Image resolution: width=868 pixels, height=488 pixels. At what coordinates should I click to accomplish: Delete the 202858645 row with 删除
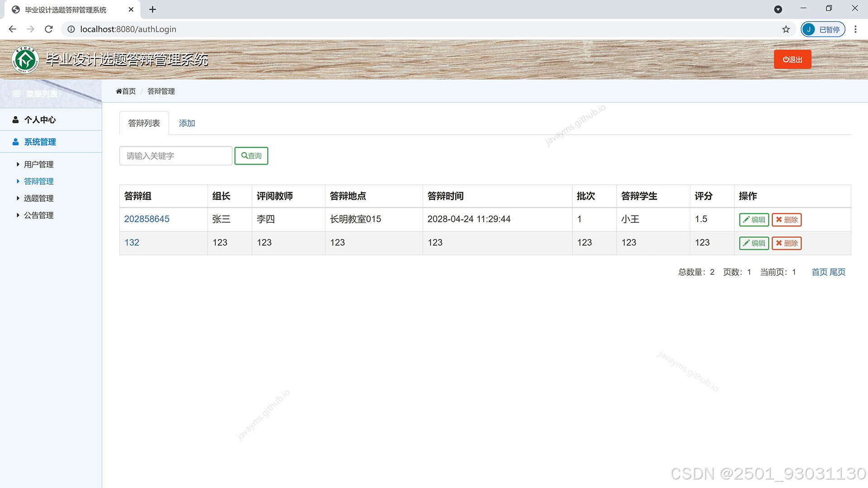click(x=787, y=220)
